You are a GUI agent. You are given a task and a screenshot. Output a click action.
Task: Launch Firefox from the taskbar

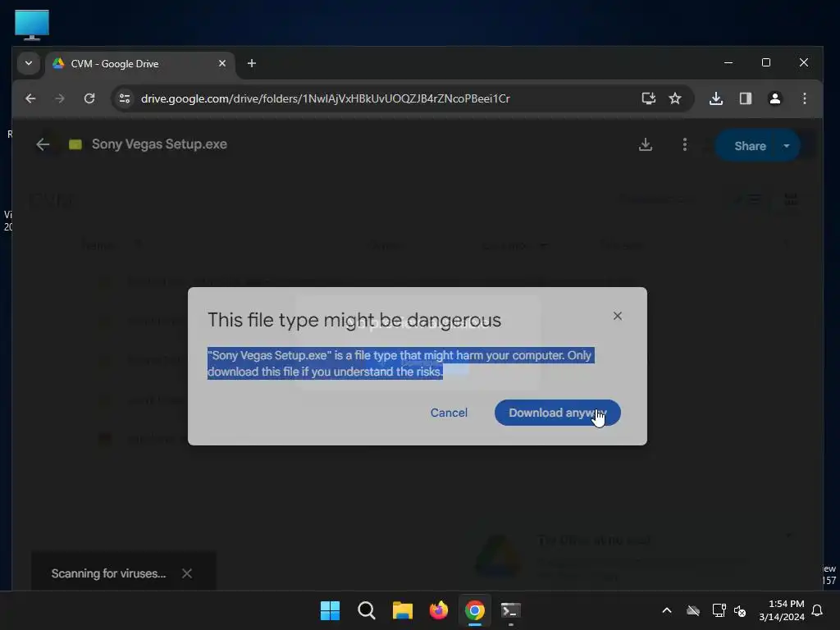click(x=439, y=610)
